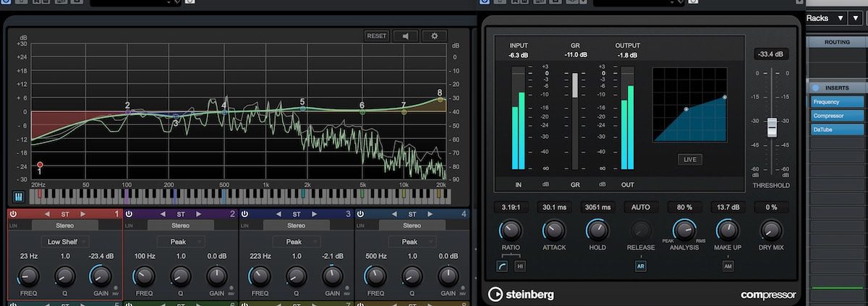Click the 13.7 dB make-up value field
This screenshot has width=868, height=306.
pos(728,207)
